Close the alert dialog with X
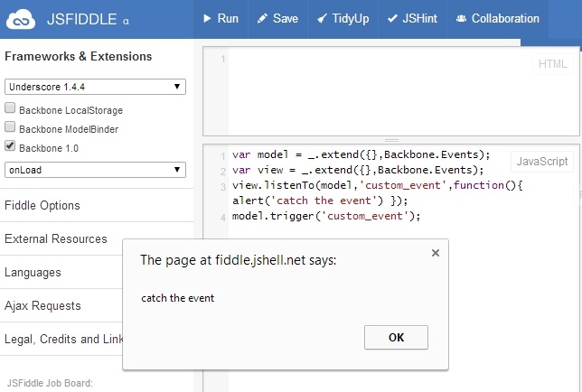The image size is (582, 392). [436, 254]
